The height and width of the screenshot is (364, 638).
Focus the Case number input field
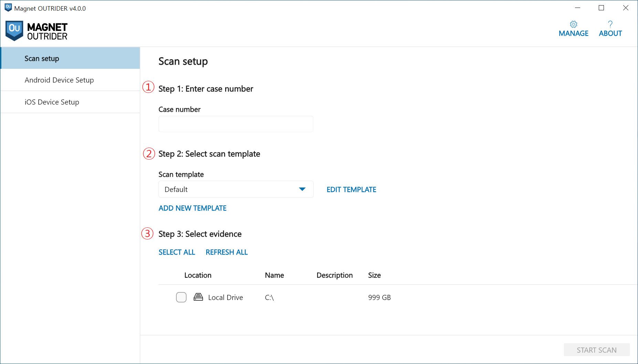[x=236, y=124]
